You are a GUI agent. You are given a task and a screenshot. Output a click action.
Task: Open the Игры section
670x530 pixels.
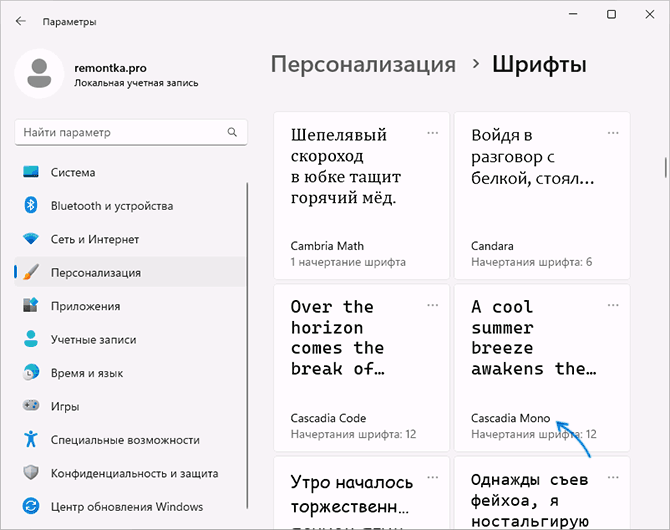(x=129, y=406)
